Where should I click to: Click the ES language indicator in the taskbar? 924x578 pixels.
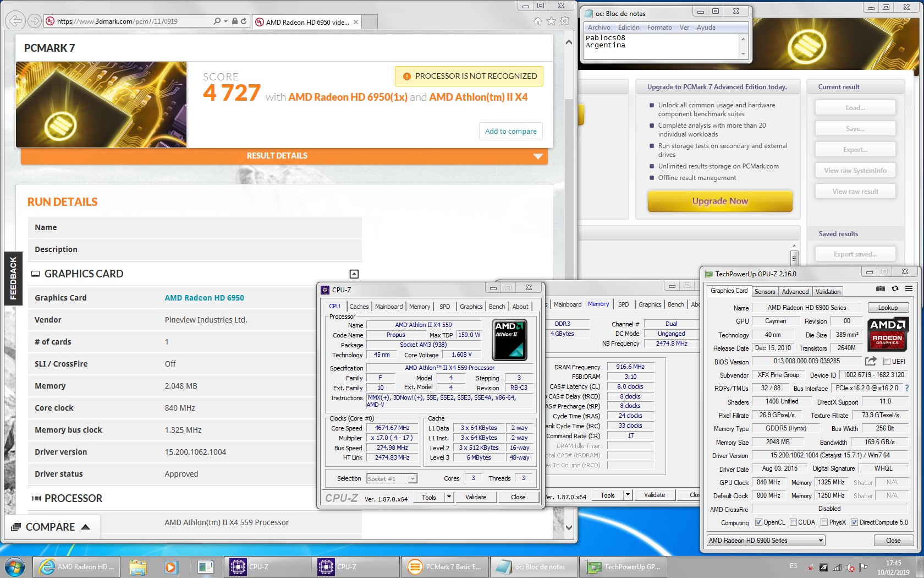794,566
